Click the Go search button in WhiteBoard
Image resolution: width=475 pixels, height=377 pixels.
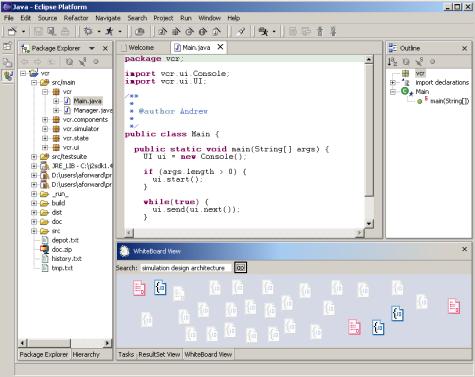[x=240, y=267]
